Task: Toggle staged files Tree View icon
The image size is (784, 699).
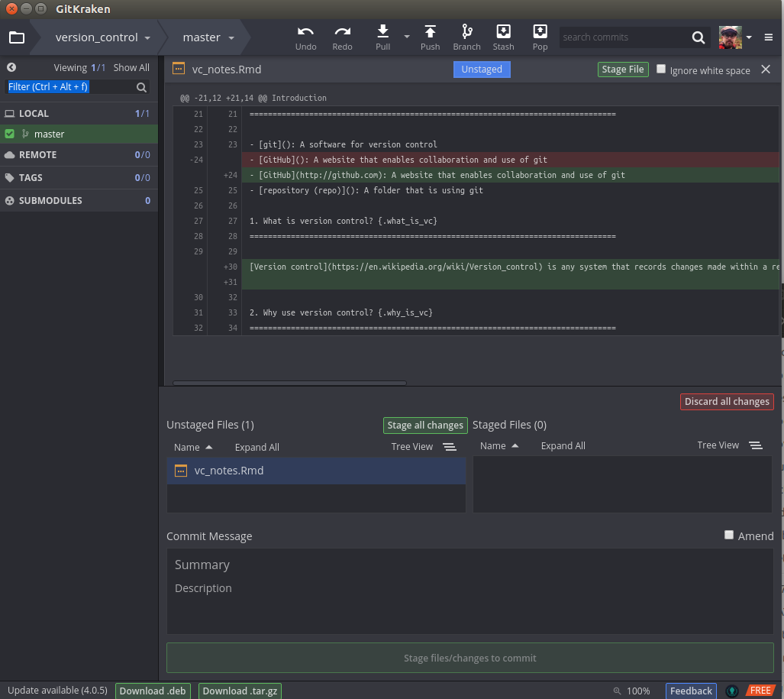Action: pyautogui.click(x=755, y=445)
